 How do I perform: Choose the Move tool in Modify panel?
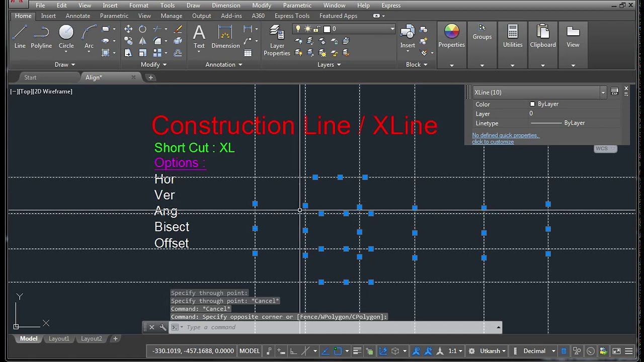128,29
